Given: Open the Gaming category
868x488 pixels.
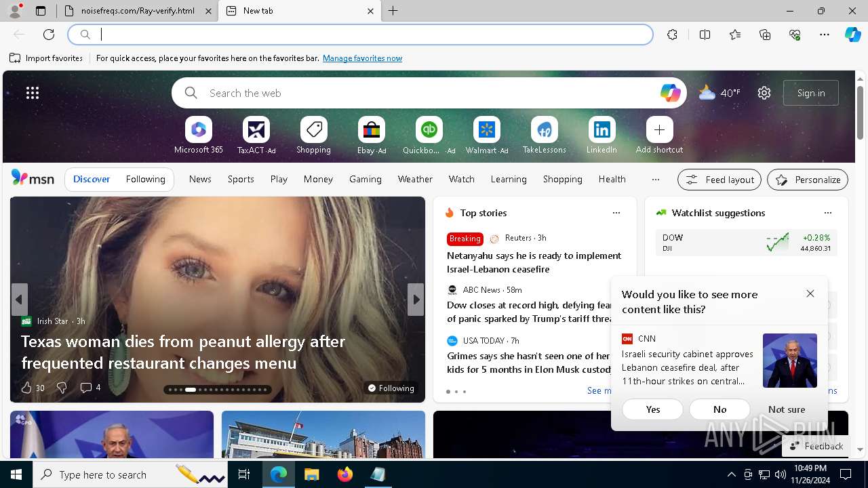Looking at the screenshot, I should [x=366, y=179].
